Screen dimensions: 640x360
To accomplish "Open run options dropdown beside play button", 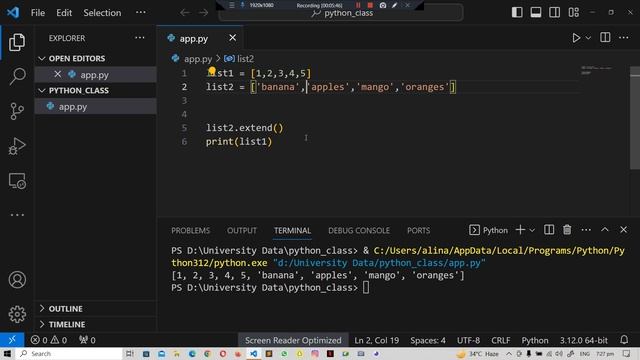I will pos(588,38).
